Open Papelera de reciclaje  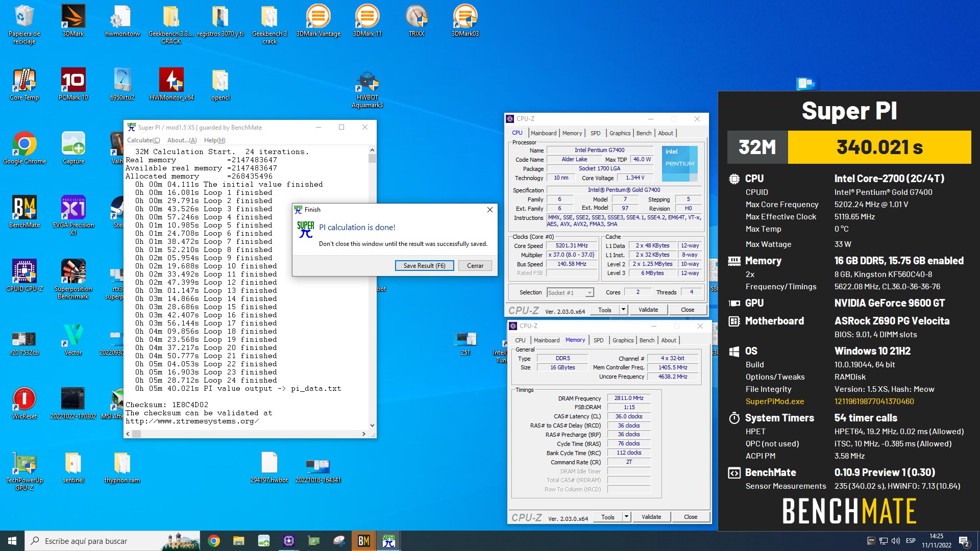click(x=24, y=24)
